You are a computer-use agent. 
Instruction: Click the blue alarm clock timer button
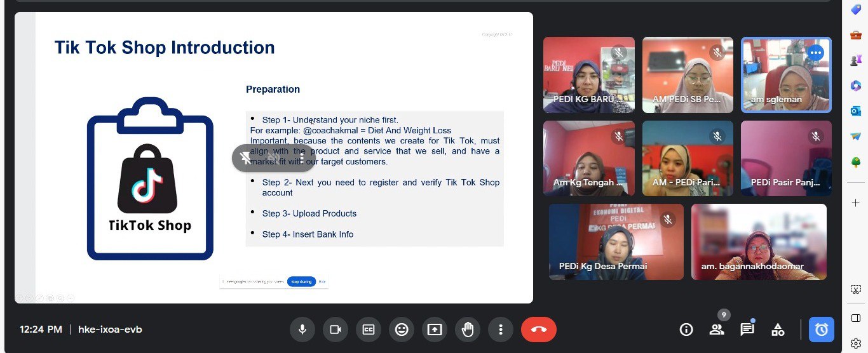[822, 330]
